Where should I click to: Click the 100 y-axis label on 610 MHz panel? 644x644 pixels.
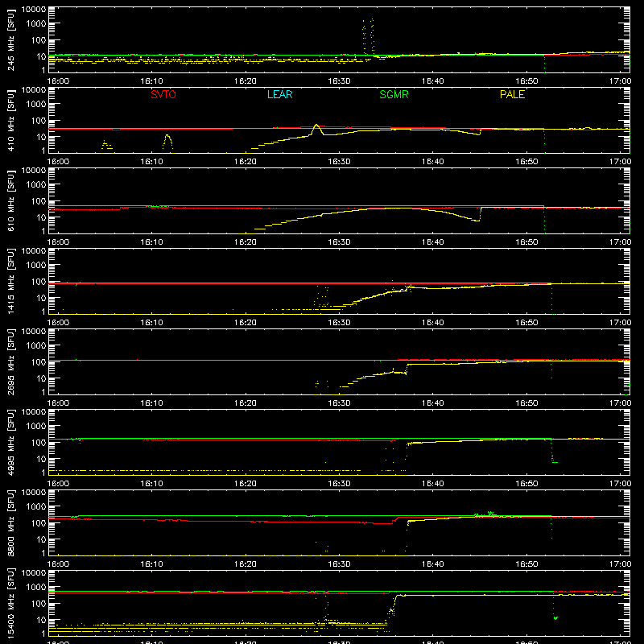(39, 201)
